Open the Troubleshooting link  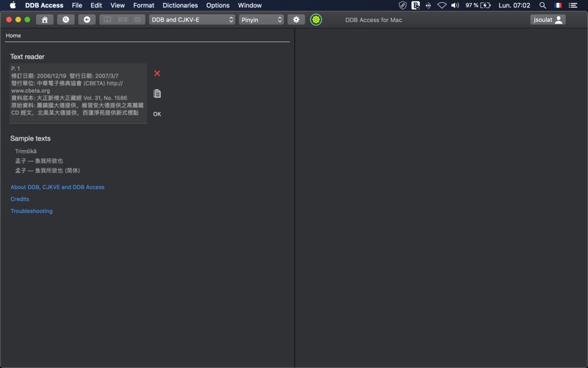click(32, 211)
